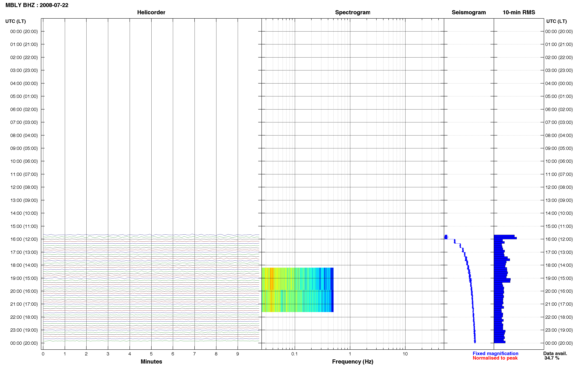Screen dimensions: 588x368
Task: Click Minutes axis tick label 0
Action: [x=43, y=354]
